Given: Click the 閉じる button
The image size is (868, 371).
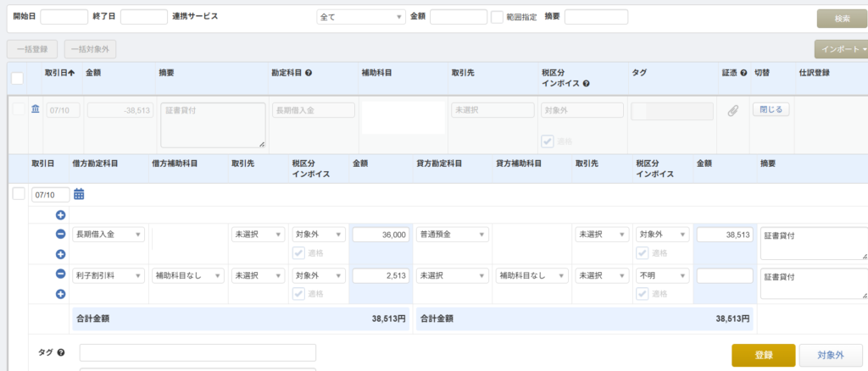Looking at the screenshot, I should pos(771,109).
